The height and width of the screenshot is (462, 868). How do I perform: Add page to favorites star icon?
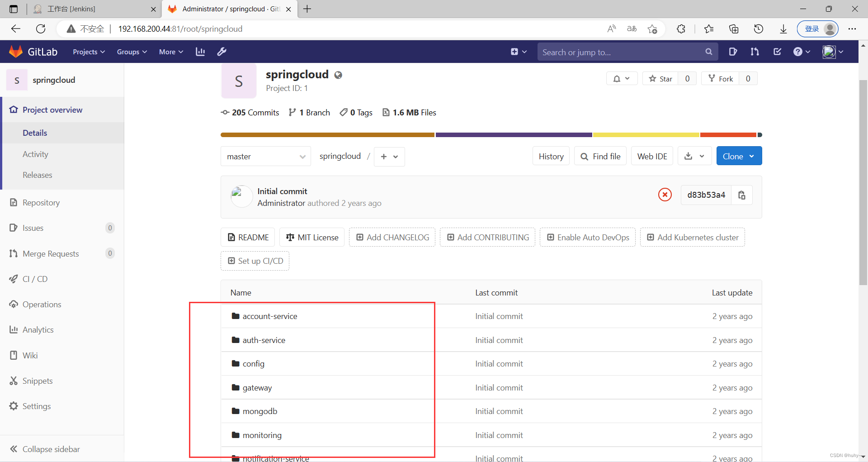(x=652, y=29)
